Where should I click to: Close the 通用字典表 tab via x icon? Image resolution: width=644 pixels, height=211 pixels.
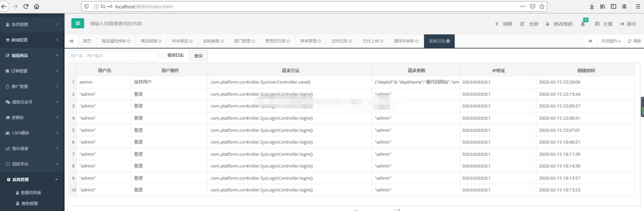point(417,41)
